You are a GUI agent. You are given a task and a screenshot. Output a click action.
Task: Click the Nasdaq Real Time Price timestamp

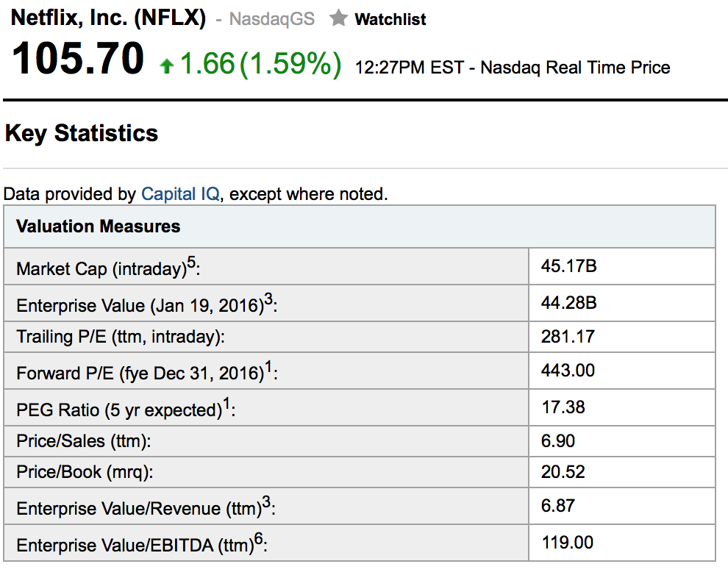(513, 68)
